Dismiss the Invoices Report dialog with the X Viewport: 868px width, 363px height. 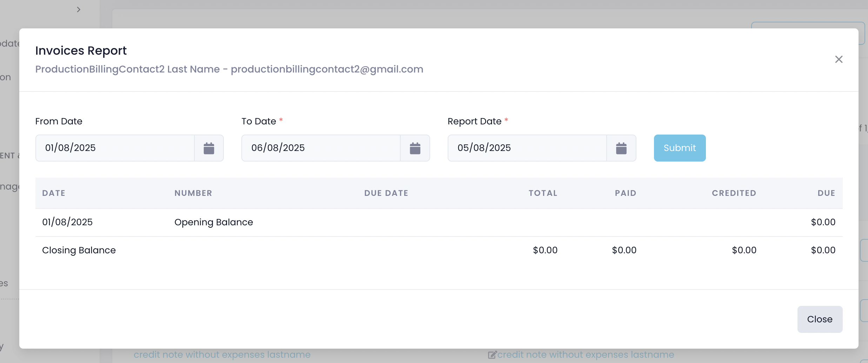[839, 60]
